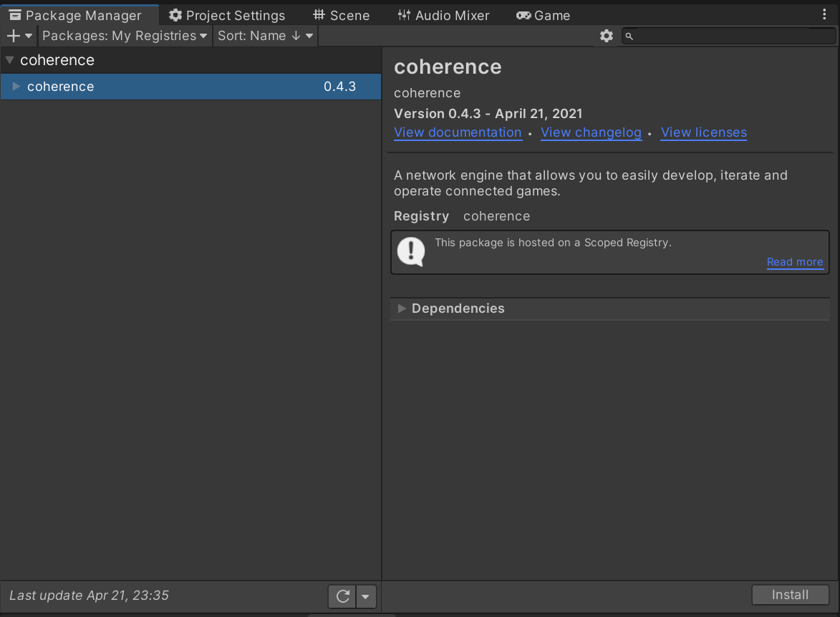Screen dimensions: 840x617
Task: Open the View licenses link
Action: pyautogui.click(x=703, y=132)
